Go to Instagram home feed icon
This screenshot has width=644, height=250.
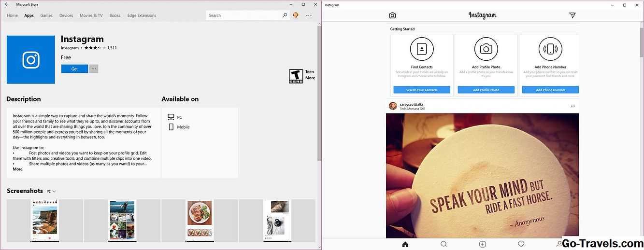click(x=405, y=244)
